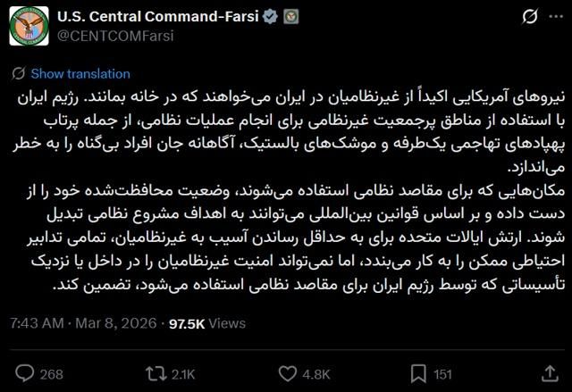Click the 4.8K likes count
Screen dimensions: 572x392
315,373
